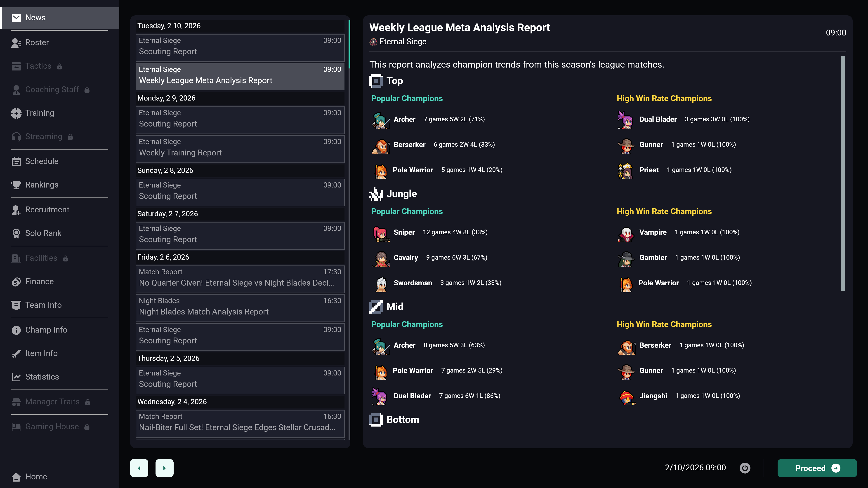
Task: Open Rankings trophy icon
Action: 16,185
